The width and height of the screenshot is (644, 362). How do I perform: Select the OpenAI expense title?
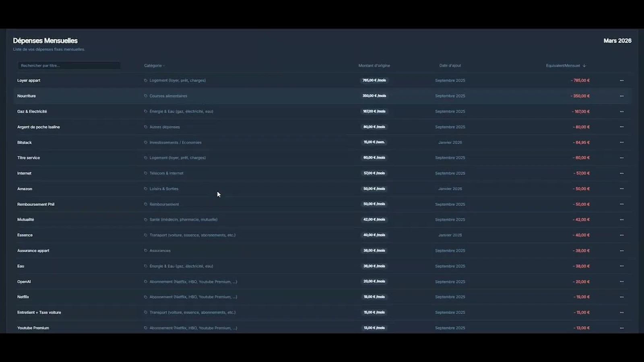point(24,282)
